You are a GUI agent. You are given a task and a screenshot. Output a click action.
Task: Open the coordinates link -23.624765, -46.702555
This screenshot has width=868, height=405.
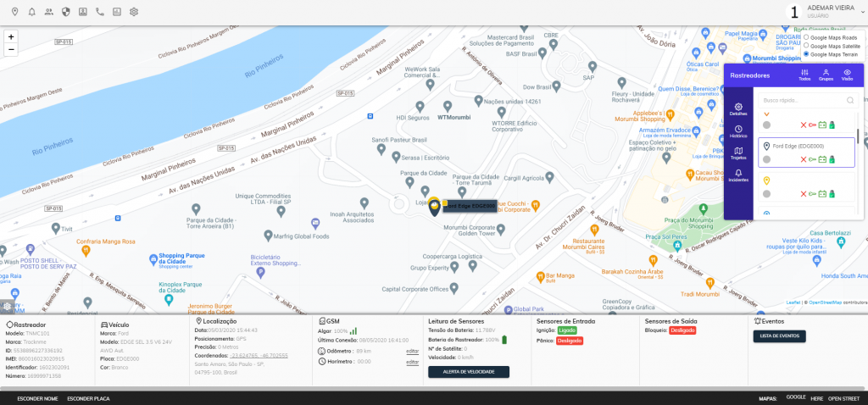point(259,356)
